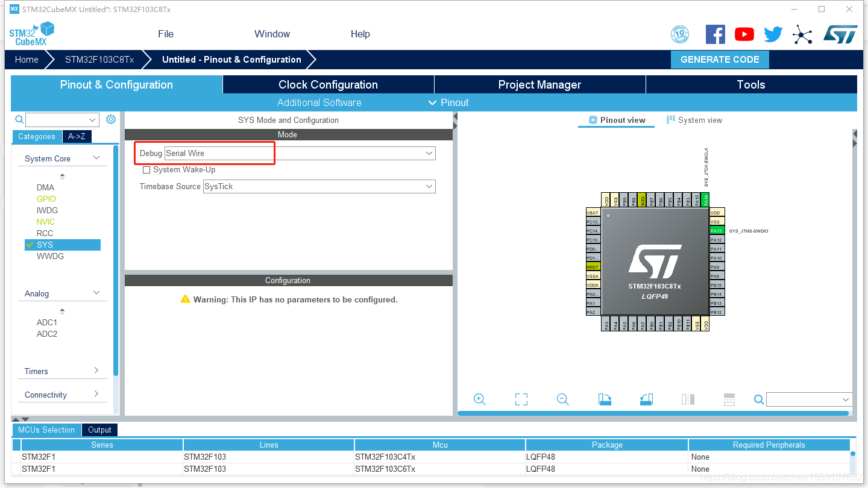
Task: Click the ST community network icon
Action: pyautogui.click(x=802, y=34)
